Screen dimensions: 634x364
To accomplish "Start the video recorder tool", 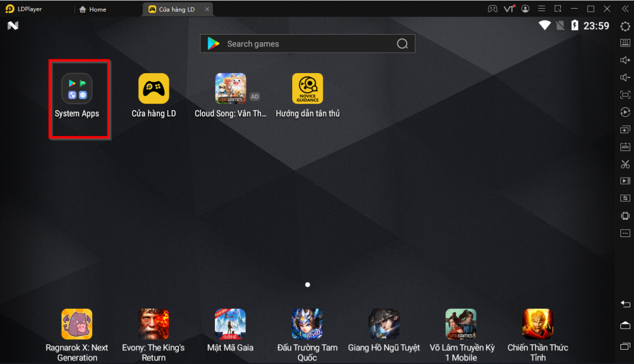I will tap(625, 181).
